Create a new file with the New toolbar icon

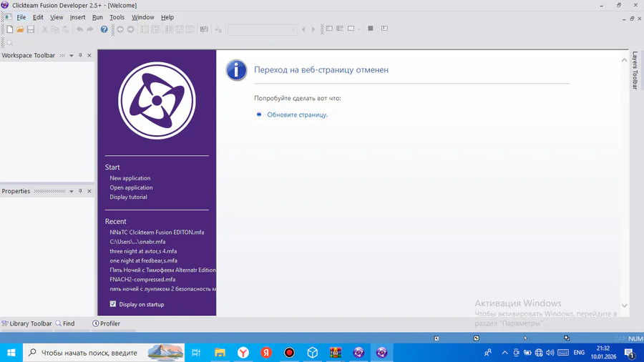pyautogui.click(x=10, y=29)
